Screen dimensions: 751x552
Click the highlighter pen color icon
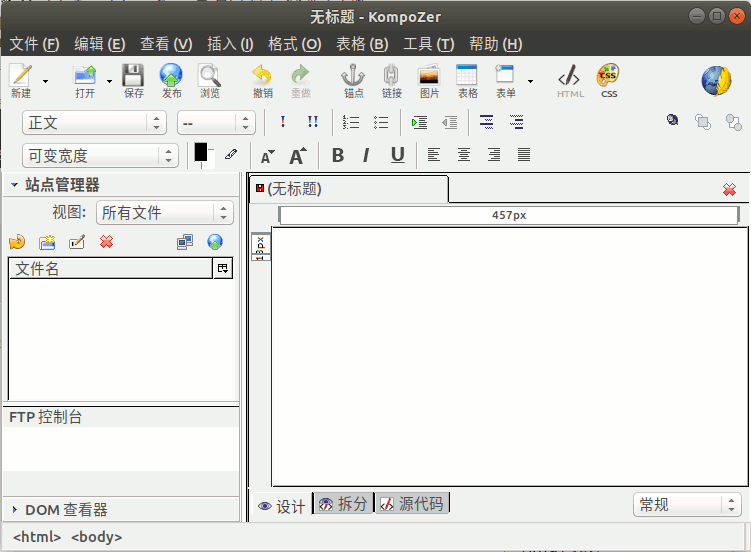click(231, 154)
